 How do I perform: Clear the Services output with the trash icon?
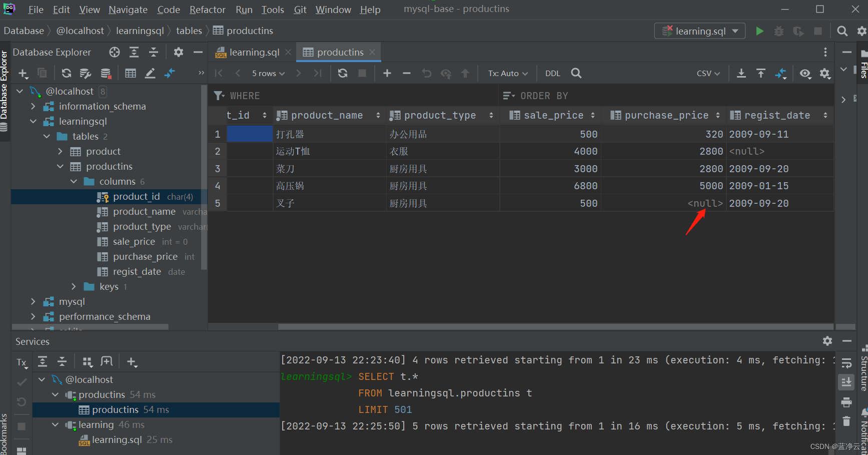846,421
